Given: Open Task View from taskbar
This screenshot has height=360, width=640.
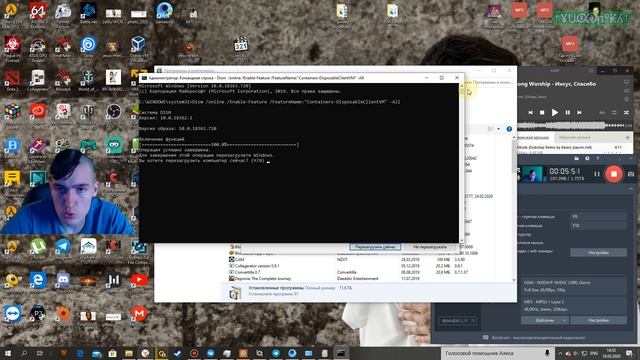Looking at the screenshot, I should (40, 353).
